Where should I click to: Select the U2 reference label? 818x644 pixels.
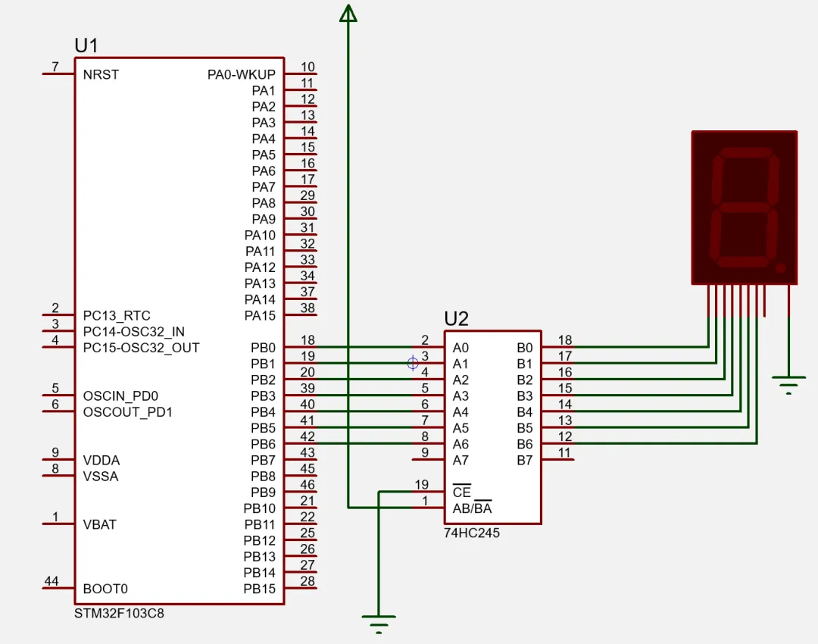pyautogui.click(x=457, y=319)
